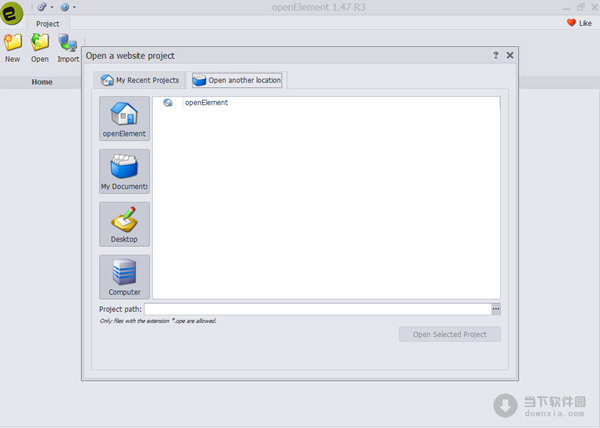Select Open another location tab
Image resolution: width=600 pixels, height=428 pixels.
point(237,80)
